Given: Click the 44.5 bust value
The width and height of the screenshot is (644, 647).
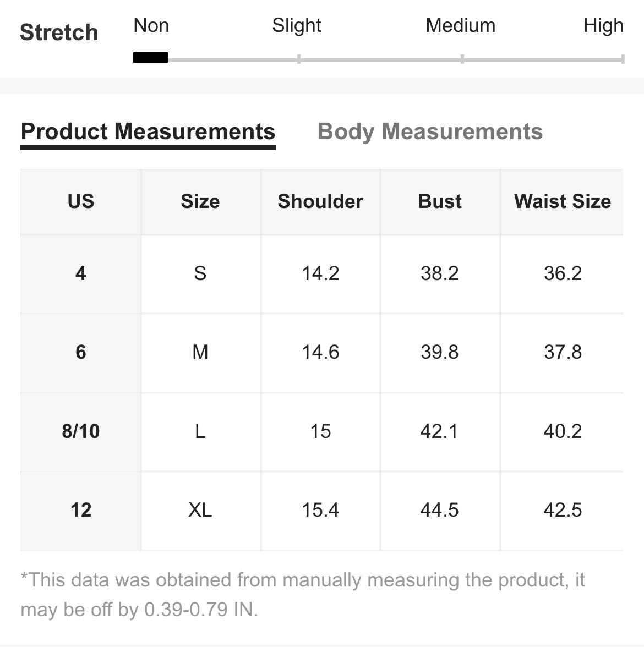Looking at the screenshot, I should coord(440,511).
